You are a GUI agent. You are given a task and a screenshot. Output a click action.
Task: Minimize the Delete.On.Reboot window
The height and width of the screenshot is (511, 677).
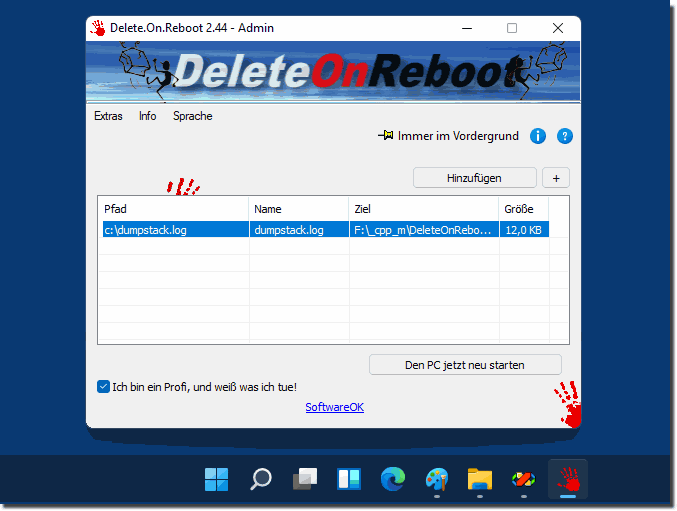click(x=467, y=28)
